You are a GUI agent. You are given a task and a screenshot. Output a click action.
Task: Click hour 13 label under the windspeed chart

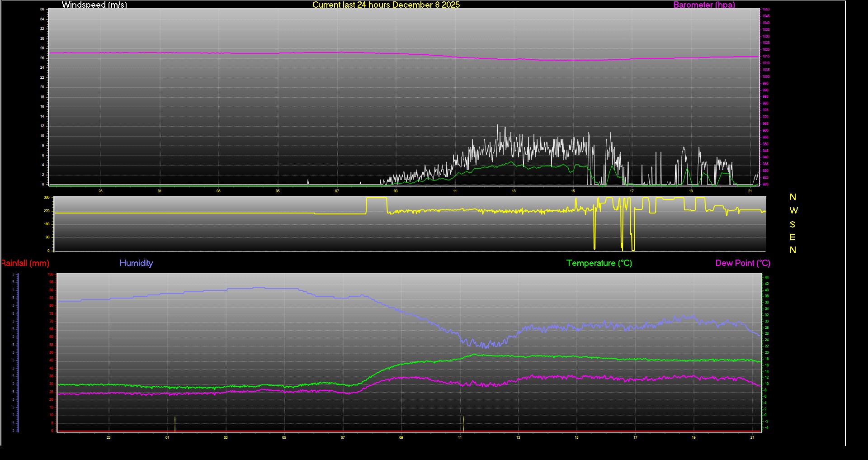click(514, 191)
